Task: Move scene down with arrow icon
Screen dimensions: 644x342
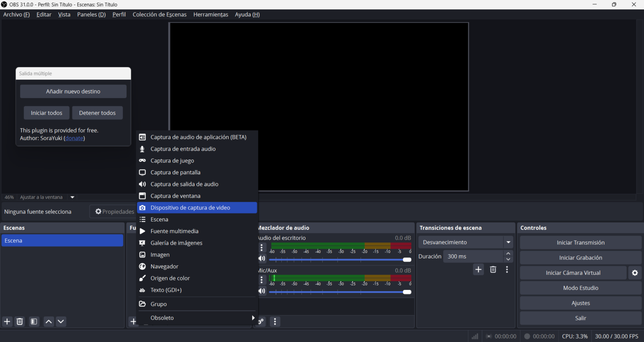Action: [x=61, y=321]
